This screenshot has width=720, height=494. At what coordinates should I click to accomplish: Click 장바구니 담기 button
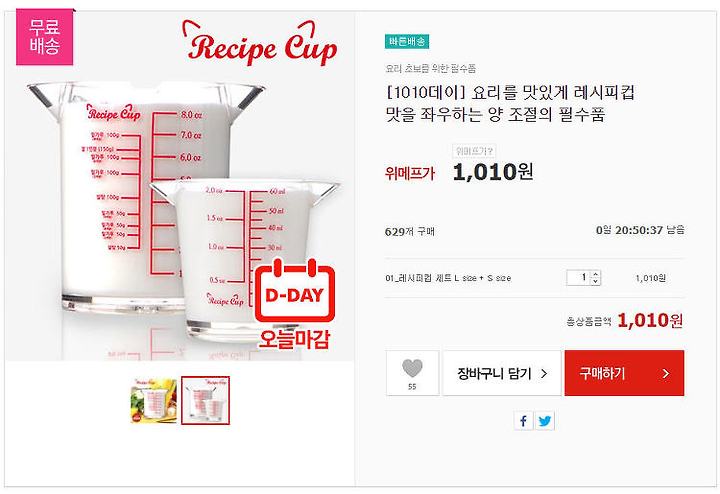(502, 373)
